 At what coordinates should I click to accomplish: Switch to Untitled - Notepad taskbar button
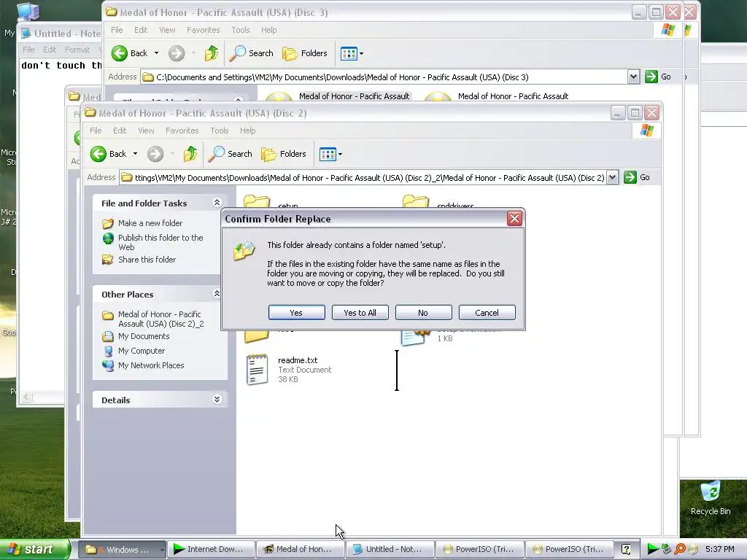click(390, 550)
